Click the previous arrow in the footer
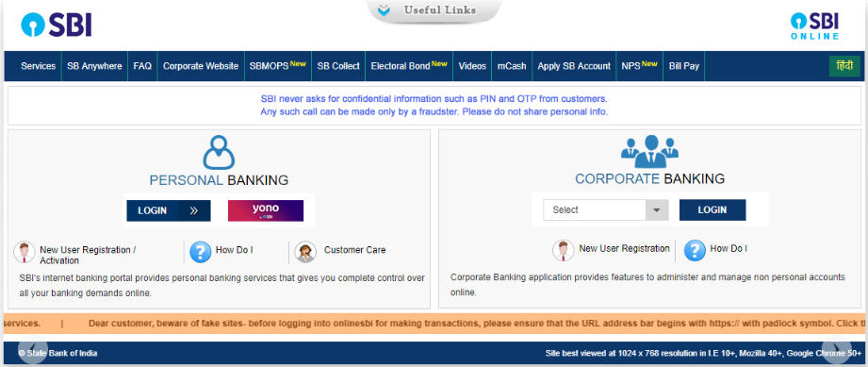 (x=32, y=350)
